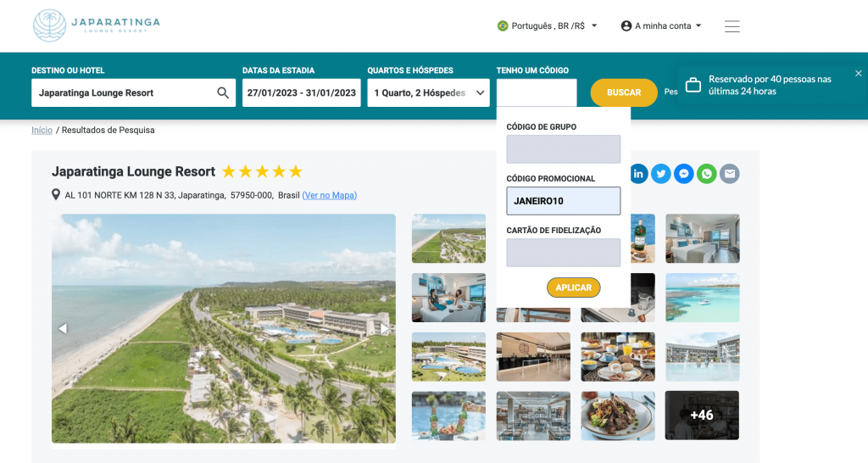The width and height of the screenshot is (868, 463).
Task: Click the Código de Grupo field
Action: [564, 149]
